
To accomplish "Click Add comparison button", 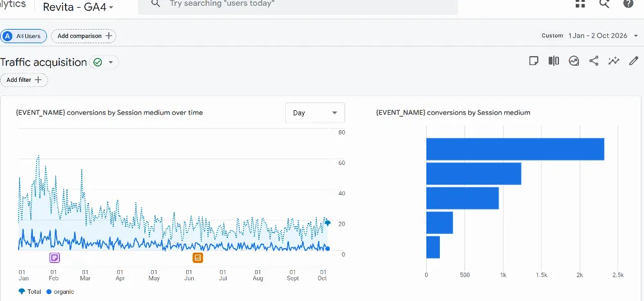I will (x=83, y=36).
